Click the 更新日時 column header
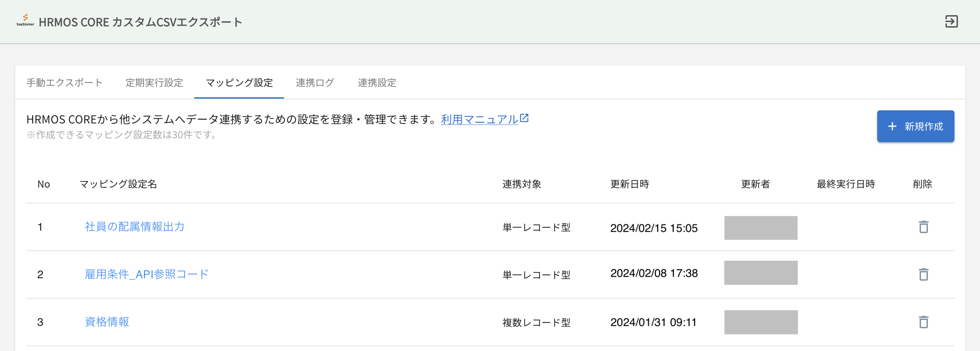 click(x=630, y=184)
